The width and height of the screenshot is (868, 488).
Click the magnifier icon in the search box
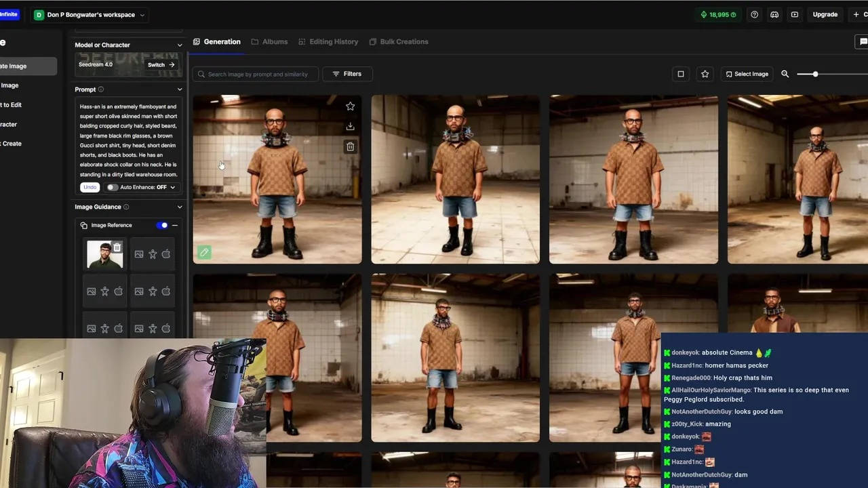pos(201,74)
